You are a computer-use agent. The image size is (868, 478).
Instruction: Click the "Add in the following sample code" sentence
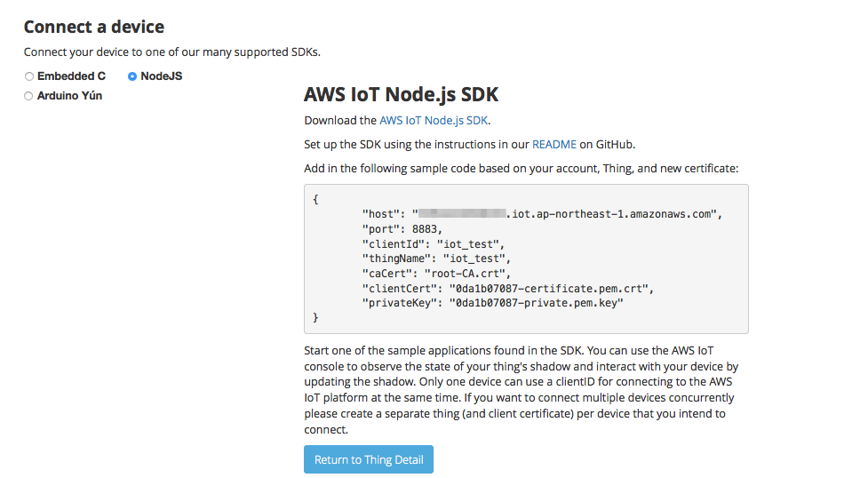tap(521, 168)
